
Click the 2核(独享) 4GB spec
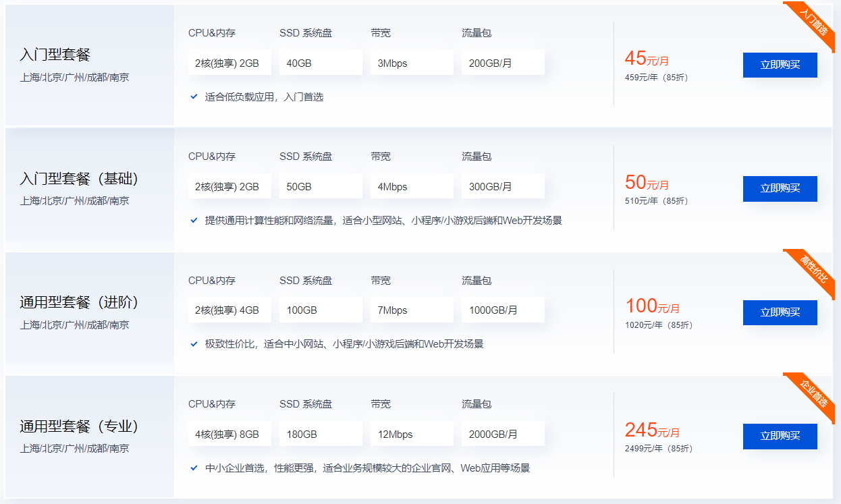click(229, 310)
